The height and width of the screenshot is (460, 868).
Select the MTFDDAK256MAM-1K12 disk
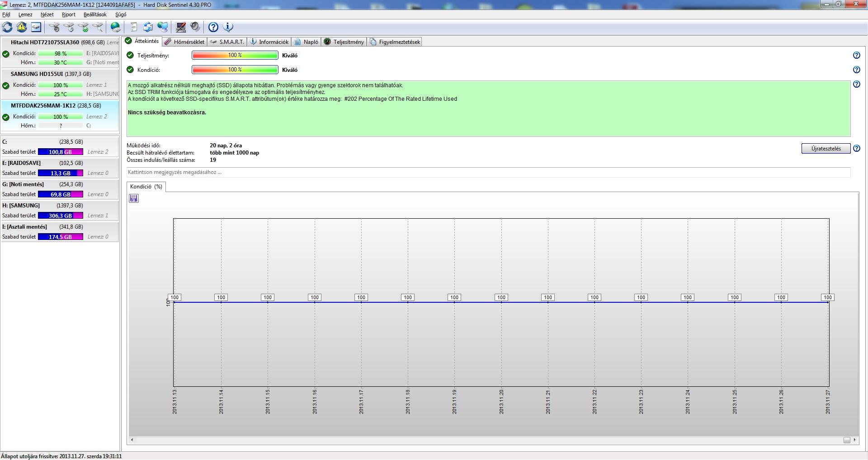point(60,116)
